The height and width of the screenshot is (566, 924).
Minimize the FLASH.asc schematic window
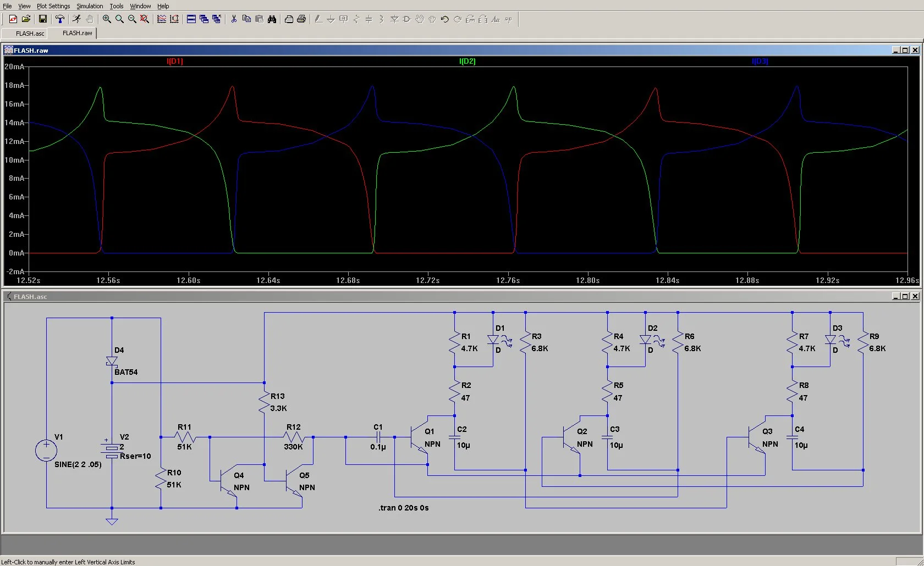click(896, 296)
